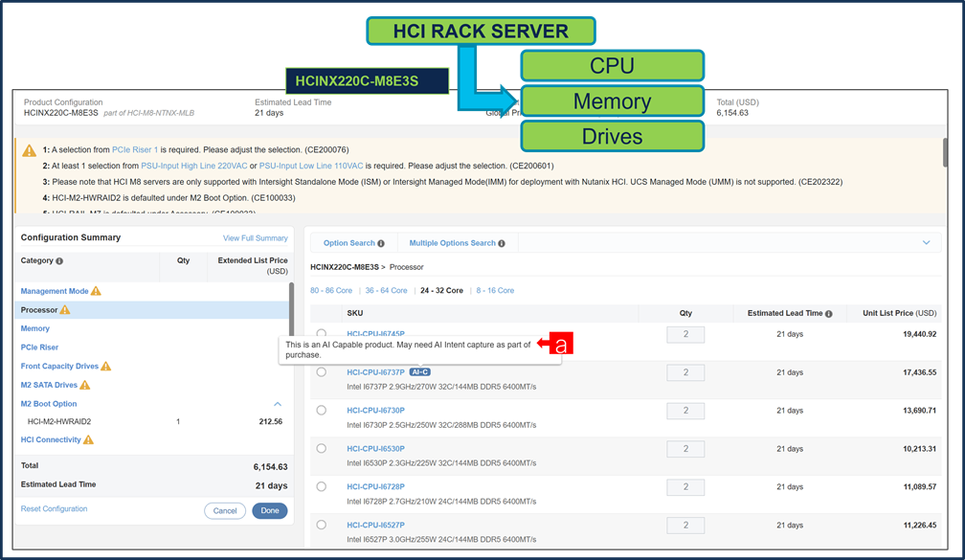
Task: Click the HCINX220C-M8E3S breadcrumb text
Action: [x=345, y=267]
